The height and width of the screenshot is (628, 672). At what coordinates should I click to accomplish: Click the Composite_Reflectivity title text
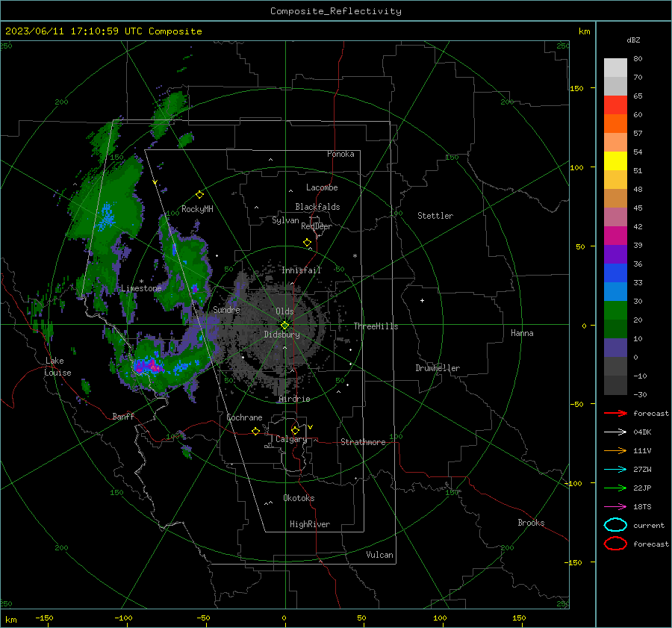coord(336,11)
